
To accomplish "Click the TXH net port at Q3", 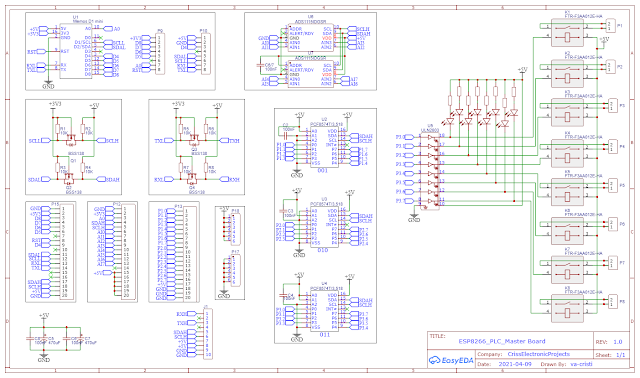I will point(230,140).
